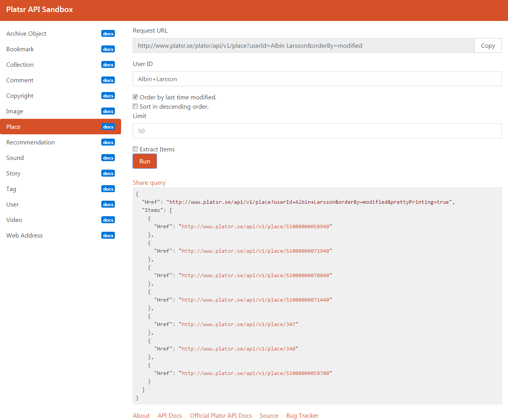This screenshot has width=508, height=420.
Task: Open docs badge for Image
Action: coord(108,111)
